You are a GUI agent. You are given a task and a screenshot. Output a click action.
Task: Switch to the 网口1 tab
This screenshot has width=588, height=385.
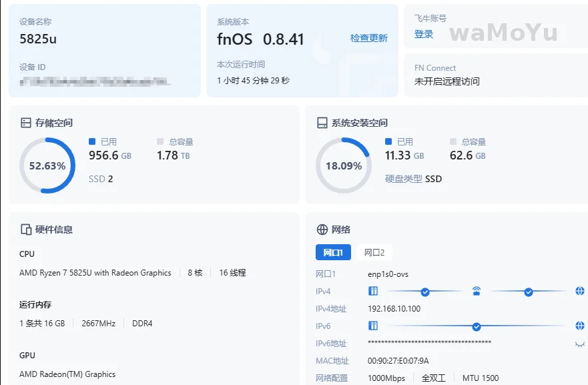pyautogui.click(x=333, y=252)
